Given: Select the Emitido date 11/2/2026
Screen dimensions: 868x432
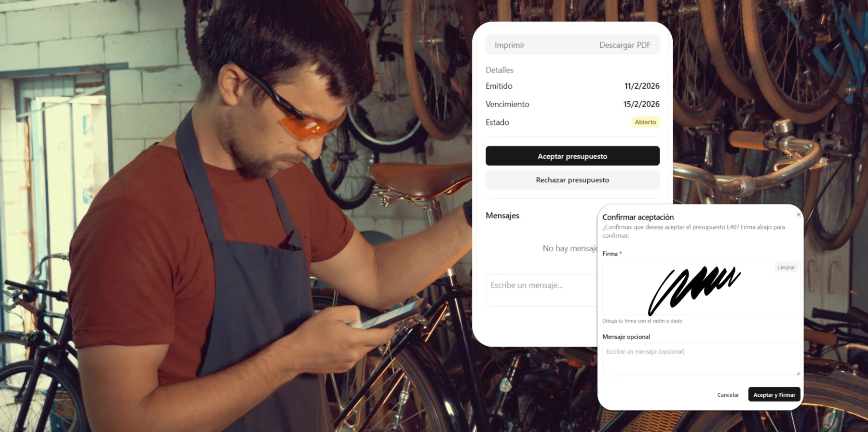Looking at the screenshot, I should tap(642, 86).
